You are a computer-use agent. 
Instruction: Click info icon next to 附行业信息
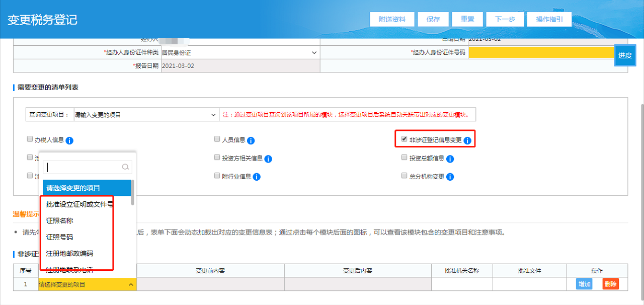click(x=257, y=177)
